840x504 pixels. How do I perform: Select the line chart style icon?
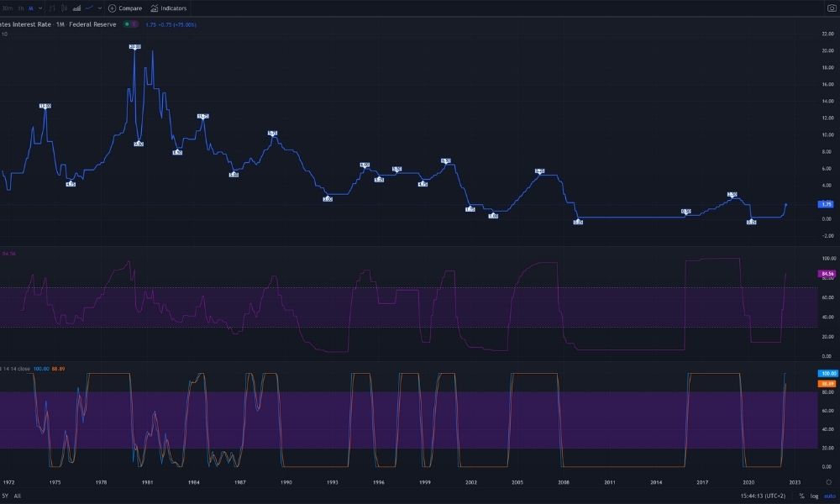pos(88,8)
